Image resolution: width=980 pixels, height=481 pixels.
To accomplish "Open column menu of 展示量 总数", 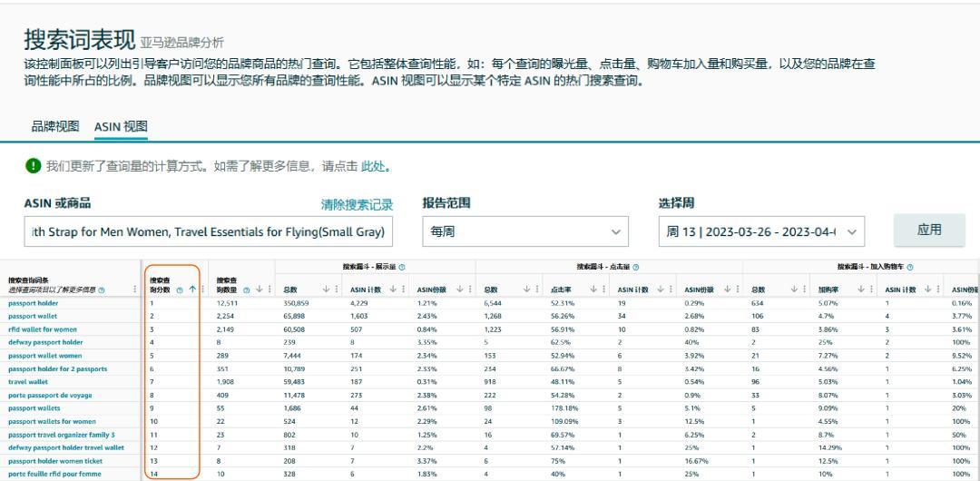I will click(337, 289).
